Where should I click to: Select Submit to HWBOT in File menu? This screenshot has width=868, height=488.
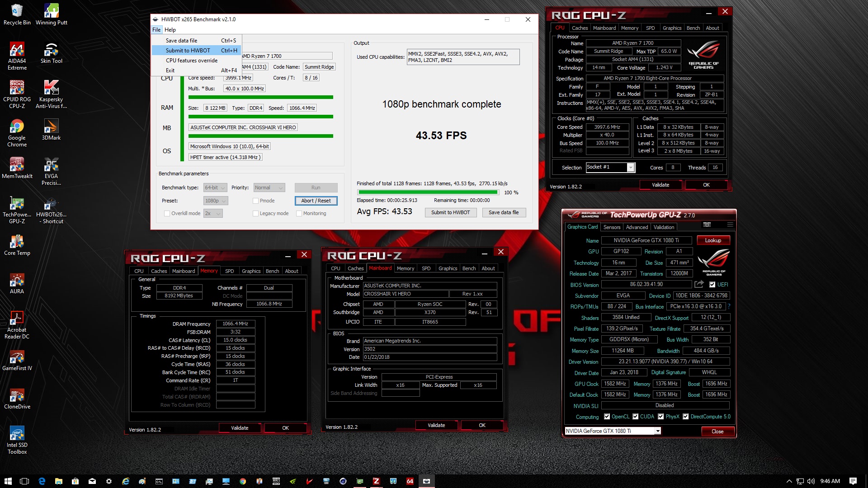(197, 51)
